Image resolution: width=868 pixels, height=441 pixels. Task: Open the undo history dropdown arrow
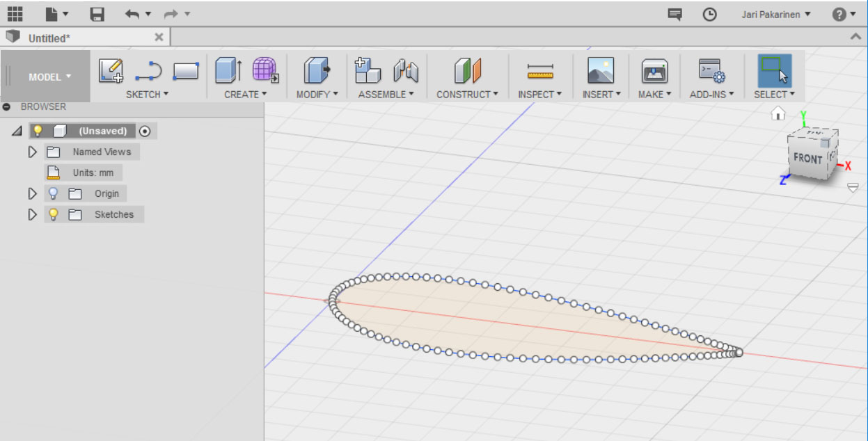[x=148, y=14]
